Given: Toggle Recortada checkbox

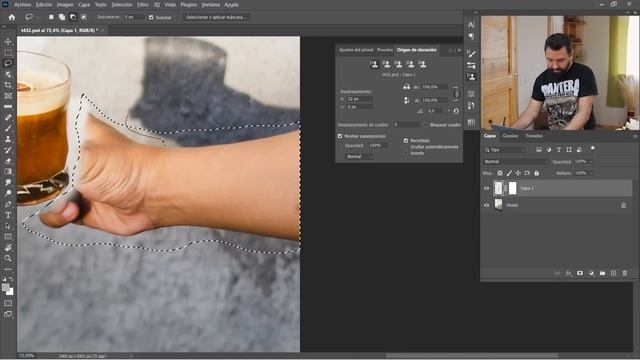Looking at the screenshot, I should [406, 140].
